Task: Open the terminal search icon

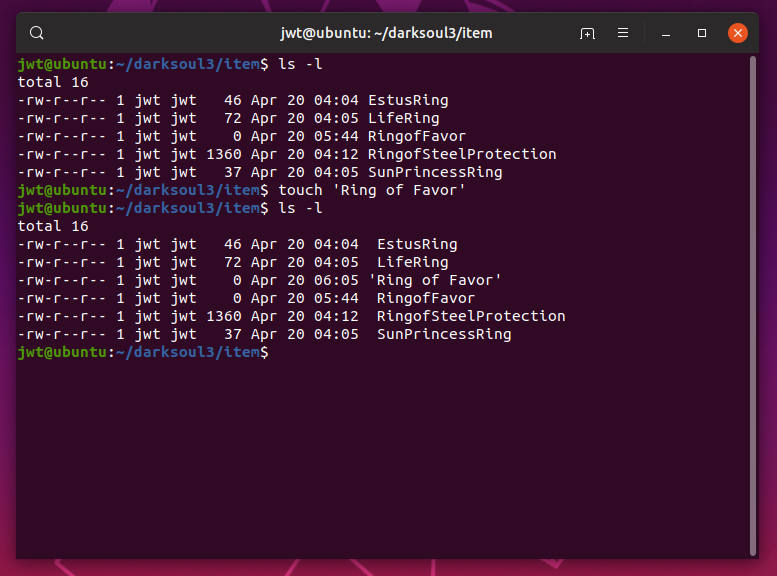Action: pos(37,33)
